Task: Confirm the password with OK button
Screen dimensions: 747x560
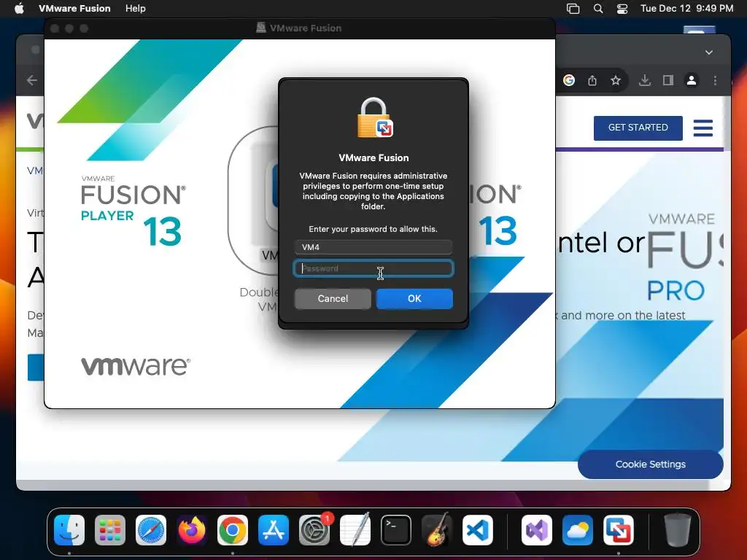Action: click(414, 298)
